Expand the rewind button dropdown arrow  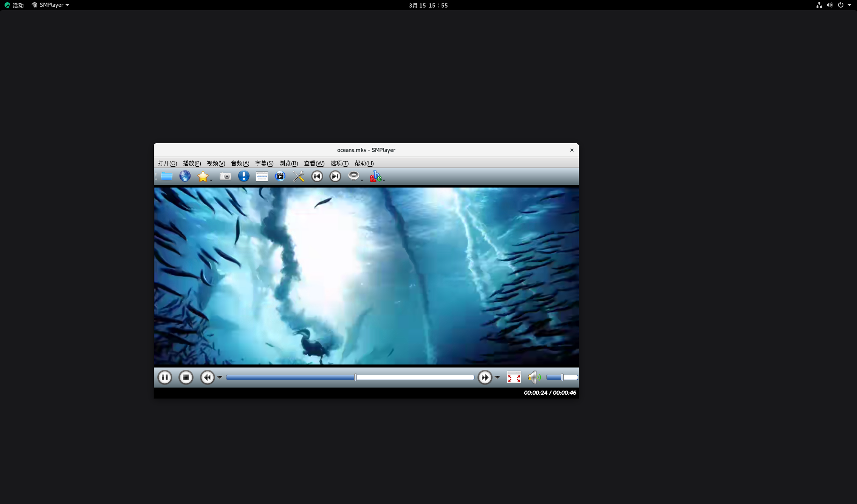[x=220, y=377]
